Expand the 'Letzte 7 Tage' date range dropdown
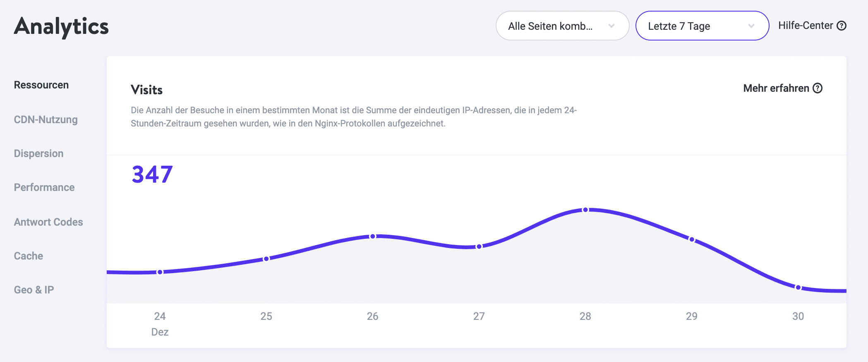The height and width of the screenshot is (362, 868). coord(701,26)
